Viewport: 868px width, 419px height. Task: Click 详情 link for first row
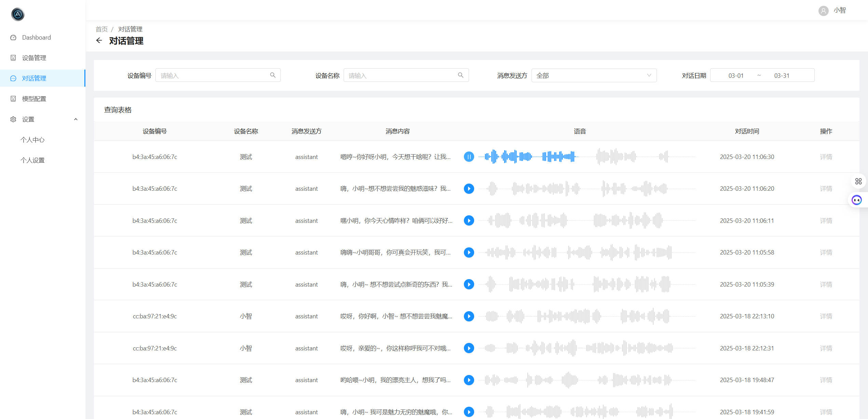[x=826, y=157]
